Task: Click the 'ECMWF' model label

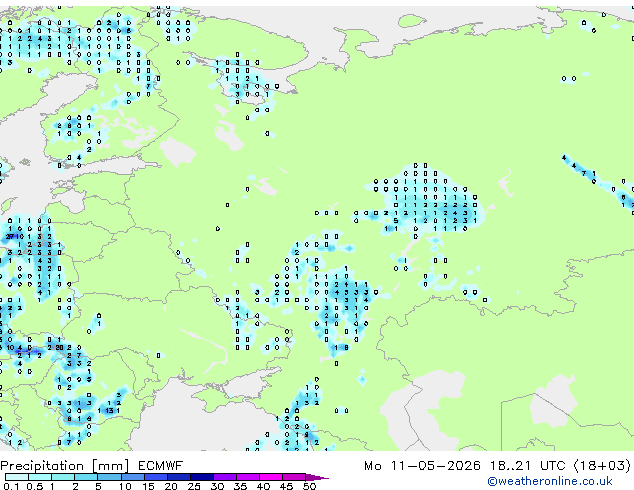Action: 161,466
